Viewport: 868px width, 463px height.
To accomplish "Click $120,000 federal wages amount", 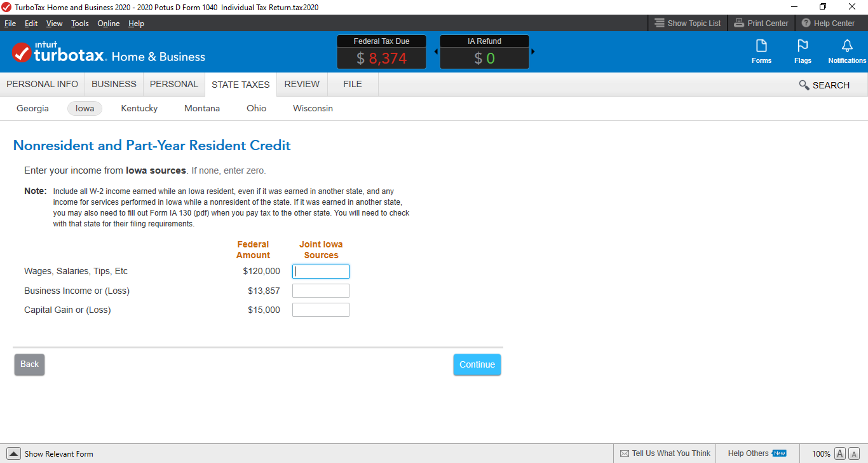I will (x=261, y=271).
